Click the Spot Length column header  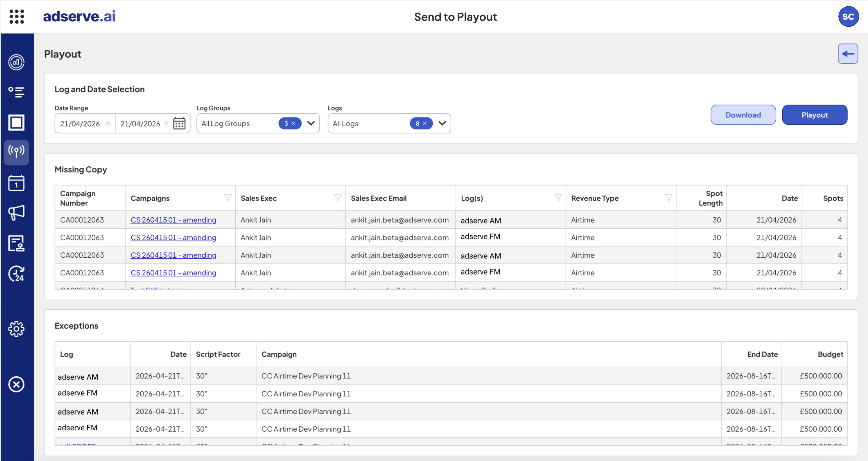click(x=701, y=198)
